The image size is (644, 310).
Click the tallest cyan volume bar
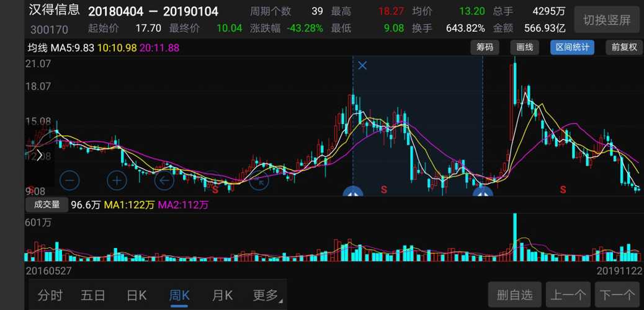pos(515,237)
